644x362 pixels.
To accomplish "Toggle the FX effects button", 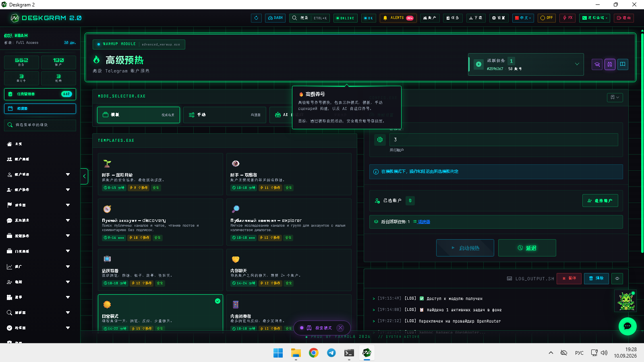I will (567, 18).
